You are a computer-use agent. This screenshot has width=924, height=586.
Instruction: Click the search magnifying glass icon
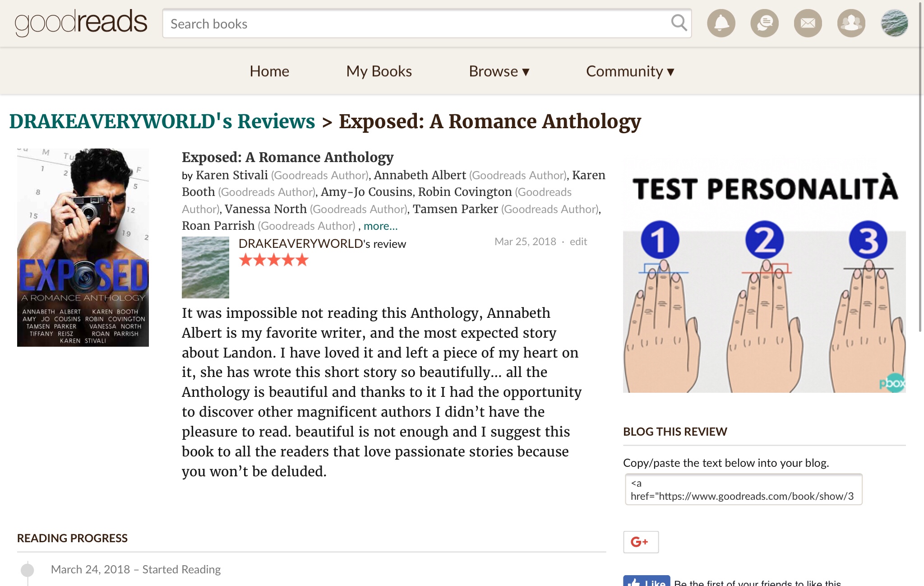pyautogui.click(x=679, y=23)
